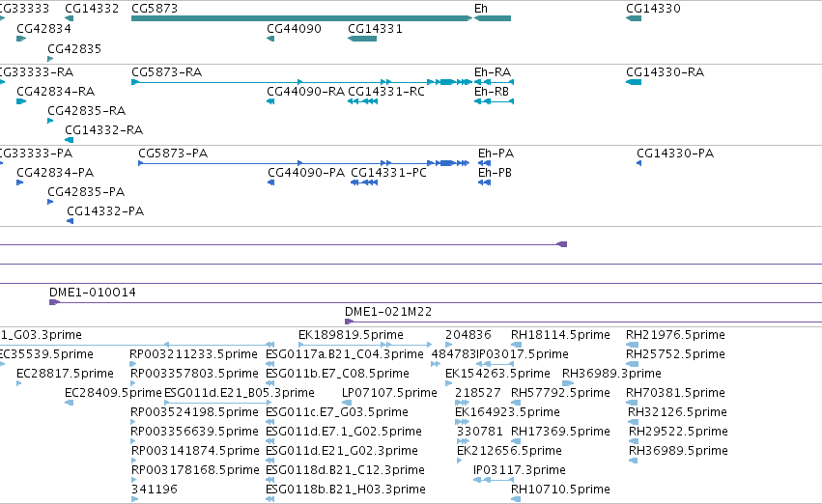Click EST ESG011b.E7_C08.5prime label

click(338, 374)
